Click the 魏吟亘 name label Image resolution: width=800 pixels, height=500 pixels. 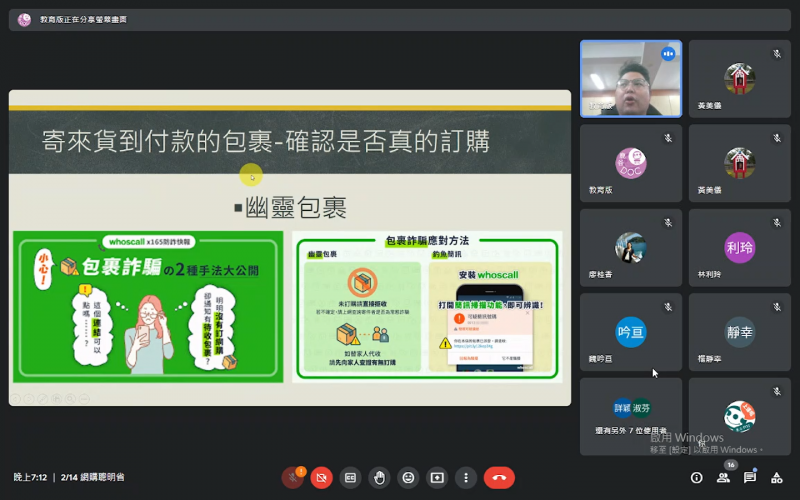[x=601, y=359]
